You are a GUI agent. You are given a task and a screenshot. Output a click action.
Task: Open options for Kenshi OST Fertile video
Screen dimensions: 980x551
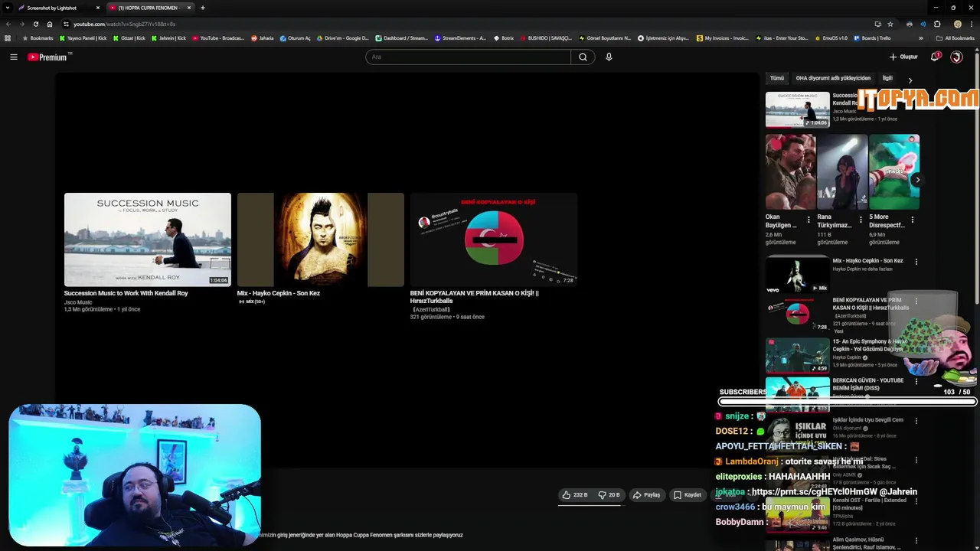916,500
